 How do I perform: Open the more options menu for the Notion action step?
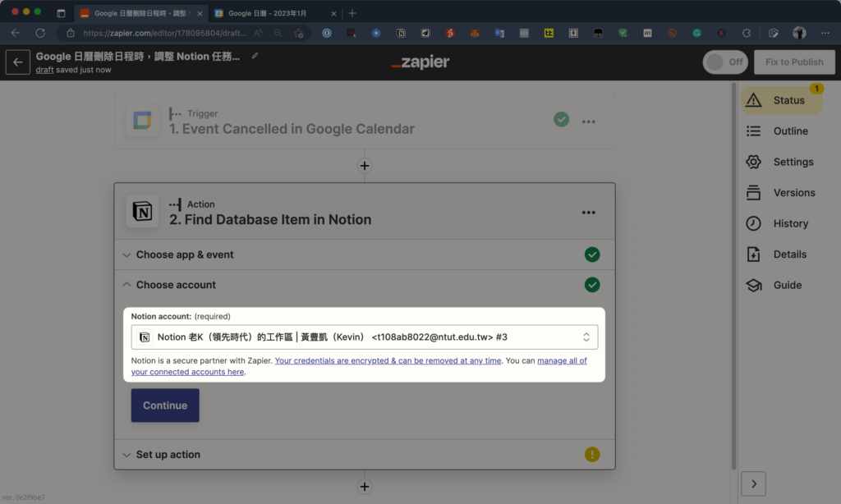588,213
